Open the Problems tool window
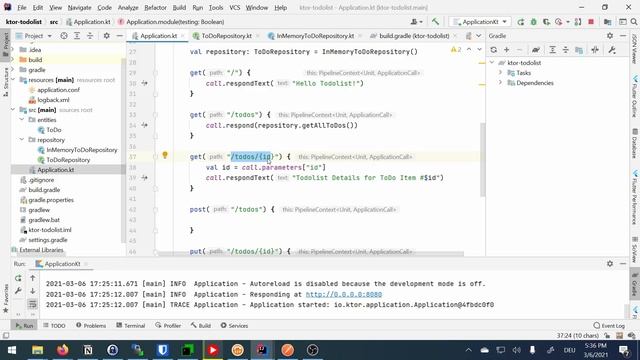 coord(91,325)
